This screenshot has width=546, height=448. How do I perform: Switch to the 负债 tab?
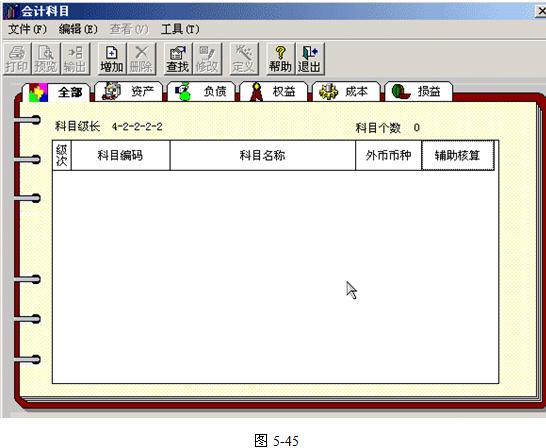click(x=201, y=92)
